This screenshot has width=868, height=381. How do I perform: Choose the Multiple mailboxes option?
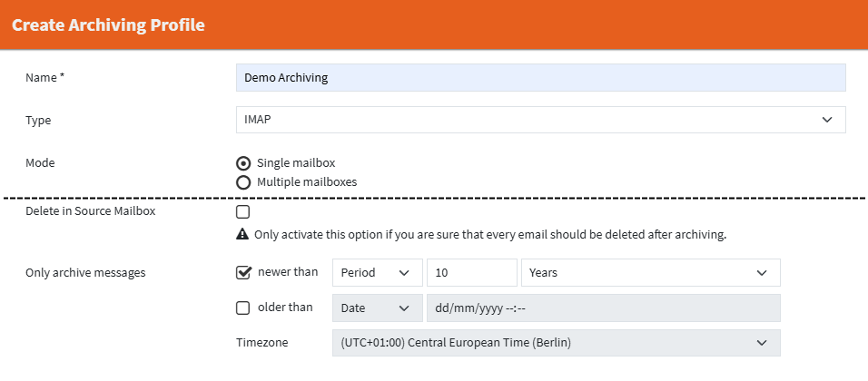[243, 181]
